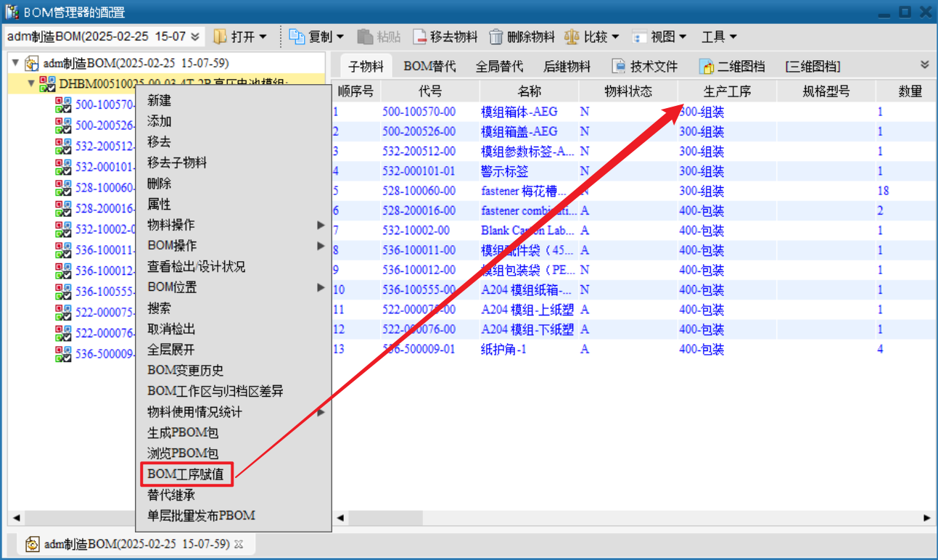Click the 顺序号 column header
The width and height of the screenshot is (938, 560).
(356, 91)
